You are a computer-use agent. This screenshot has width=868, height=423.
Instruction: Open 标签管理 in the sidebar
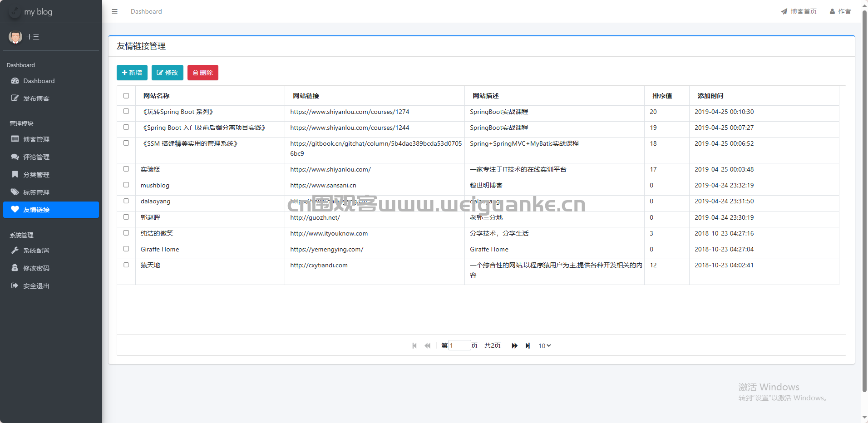(x=51, y=192)
